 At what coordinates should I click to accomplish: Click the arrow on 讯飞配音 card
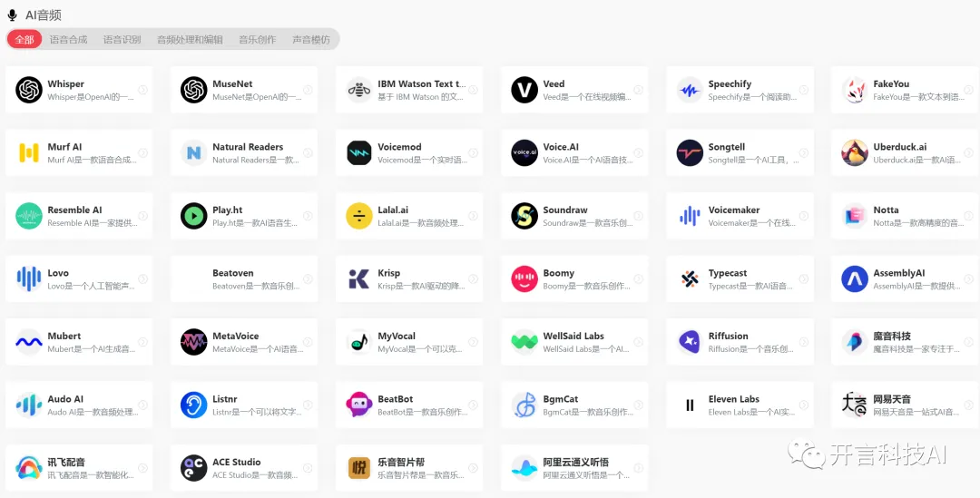click(142, 469)
